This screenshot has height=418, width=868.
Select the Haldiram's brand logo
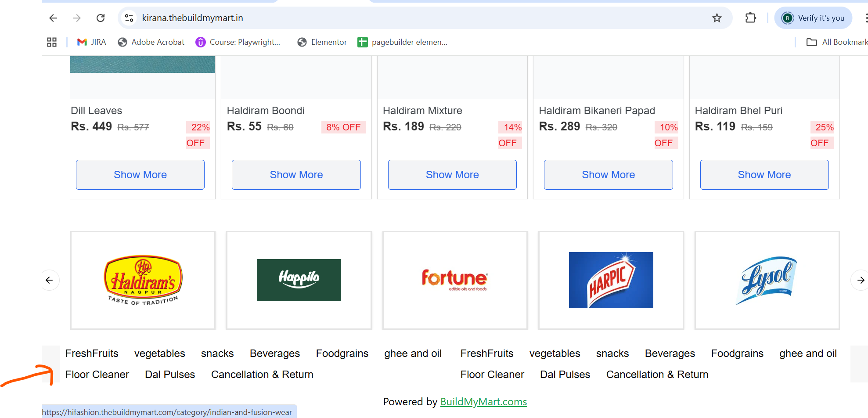pyautogui.click(x=143, y=280)
